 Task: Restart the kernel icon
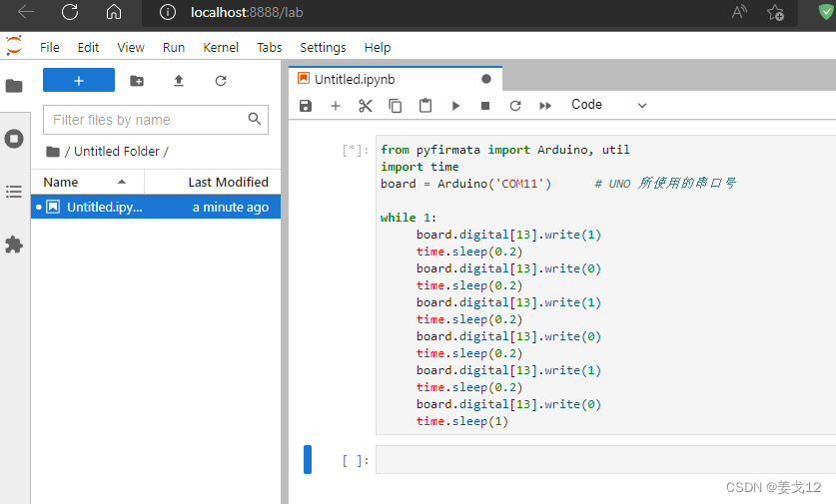515,106
